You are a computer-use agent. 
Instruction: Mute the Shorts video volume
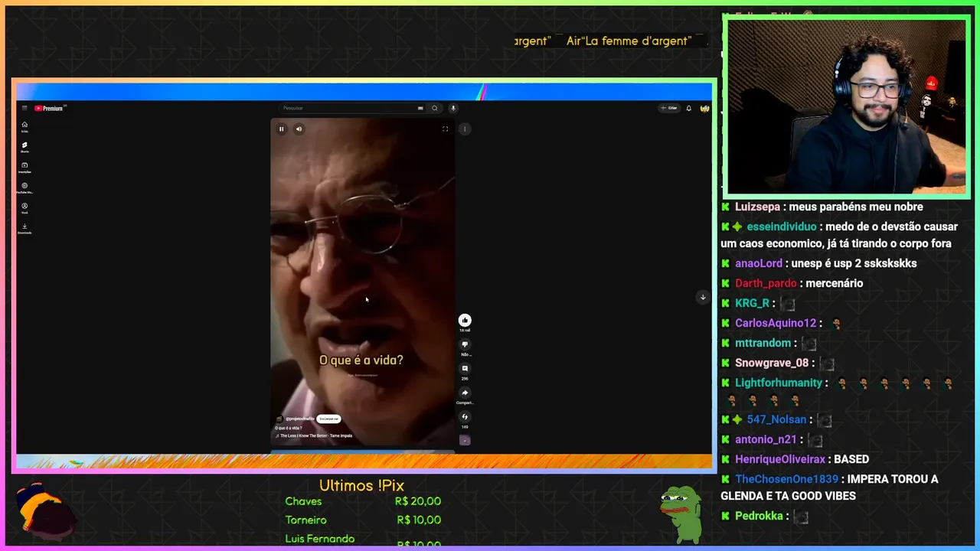[299, 129]
